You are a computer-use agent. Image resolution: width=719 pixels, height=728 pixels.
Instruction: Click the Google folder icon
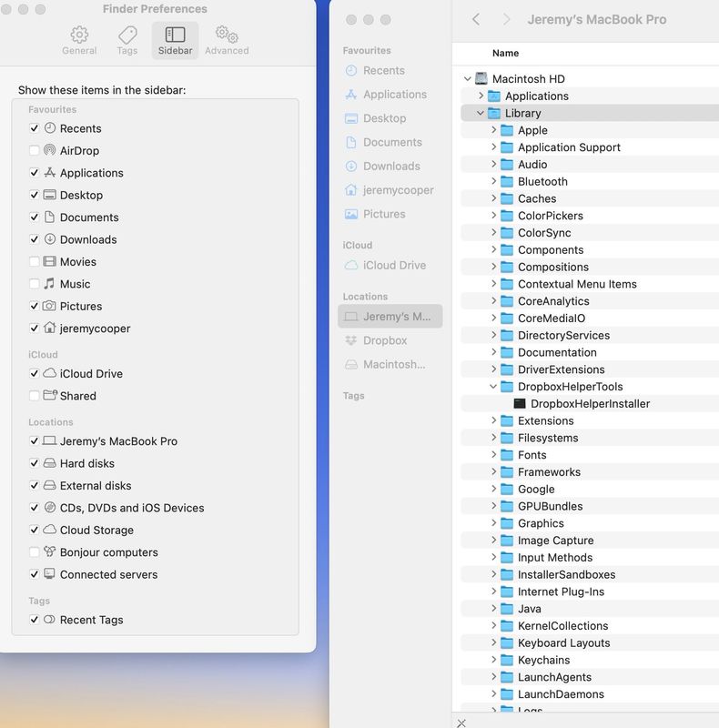[507, 489]
